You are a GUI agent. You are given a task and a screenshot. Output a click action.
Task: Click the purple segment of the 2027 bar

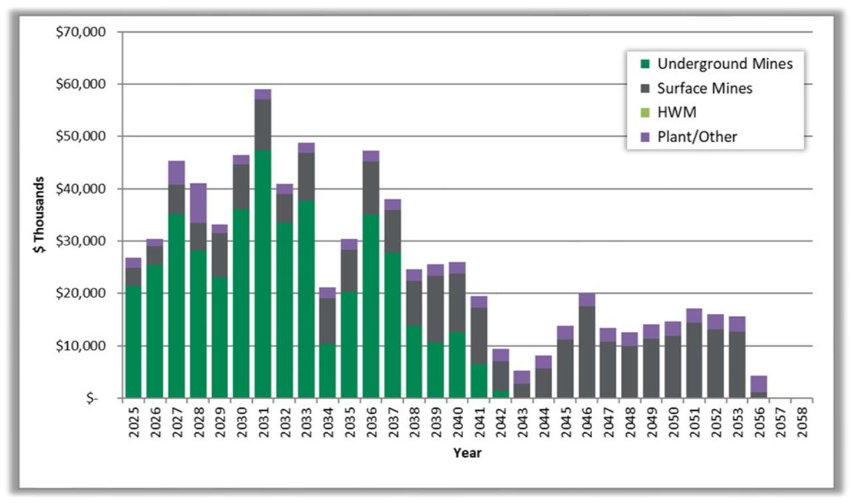pos(176,173)
